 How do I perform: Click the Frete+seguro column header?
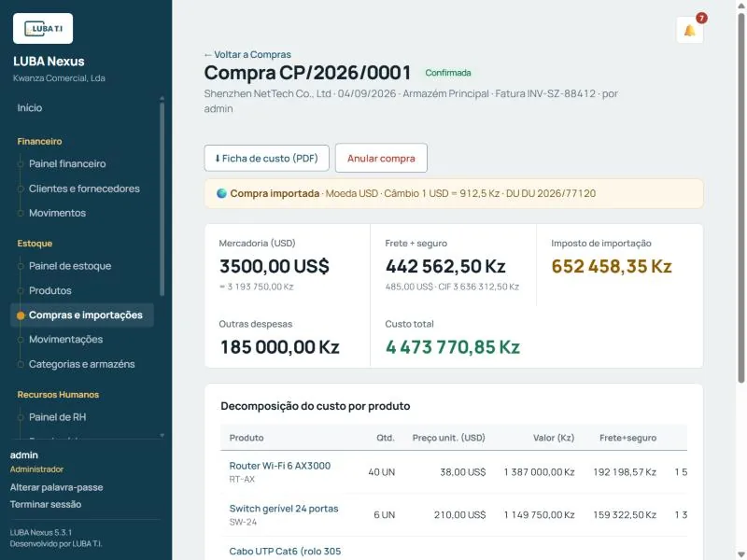(627, 438)
